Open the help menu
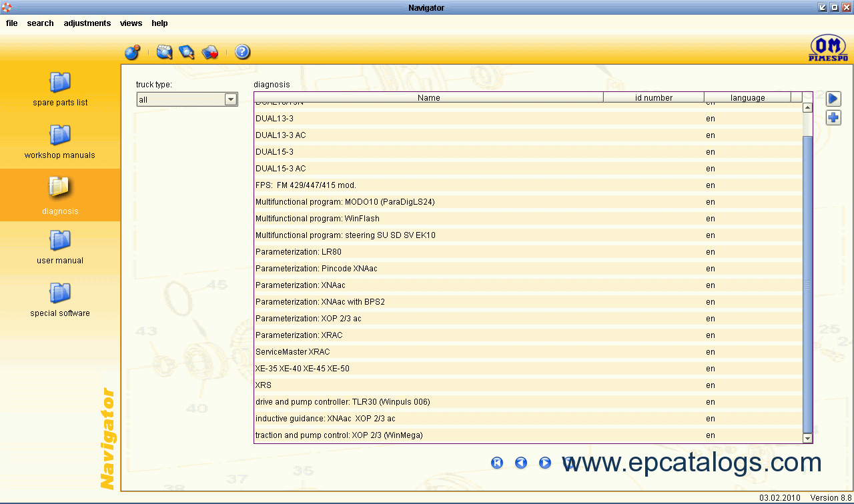 click(159, 23)
